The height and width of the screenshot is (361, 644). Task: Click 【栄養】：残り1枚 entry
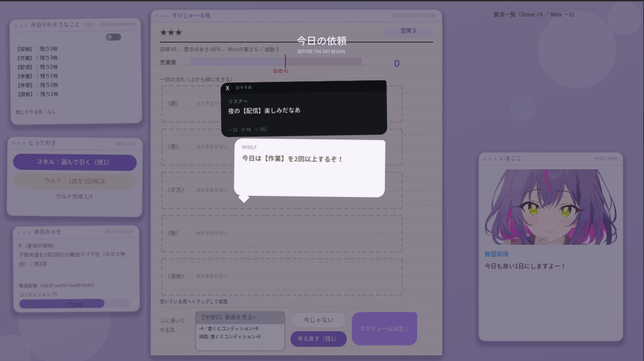(37, 76)
